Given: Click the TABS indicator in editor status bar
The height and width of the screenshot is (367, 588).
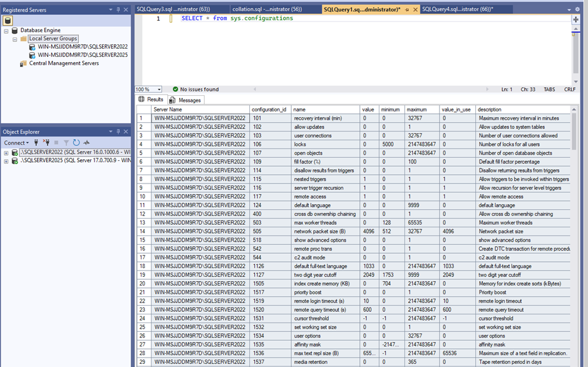Looking at the screenshot, I should 549,89.
